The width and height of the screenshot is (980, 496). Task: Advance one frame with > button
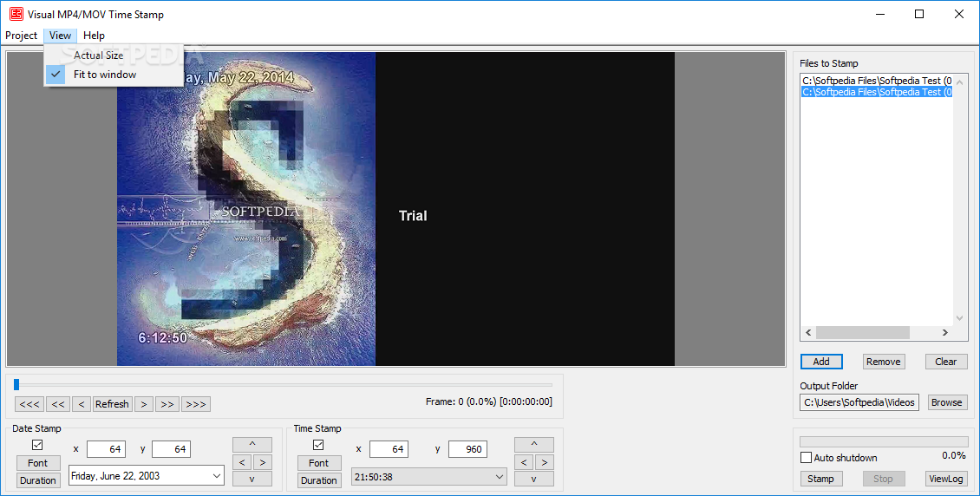144,404
